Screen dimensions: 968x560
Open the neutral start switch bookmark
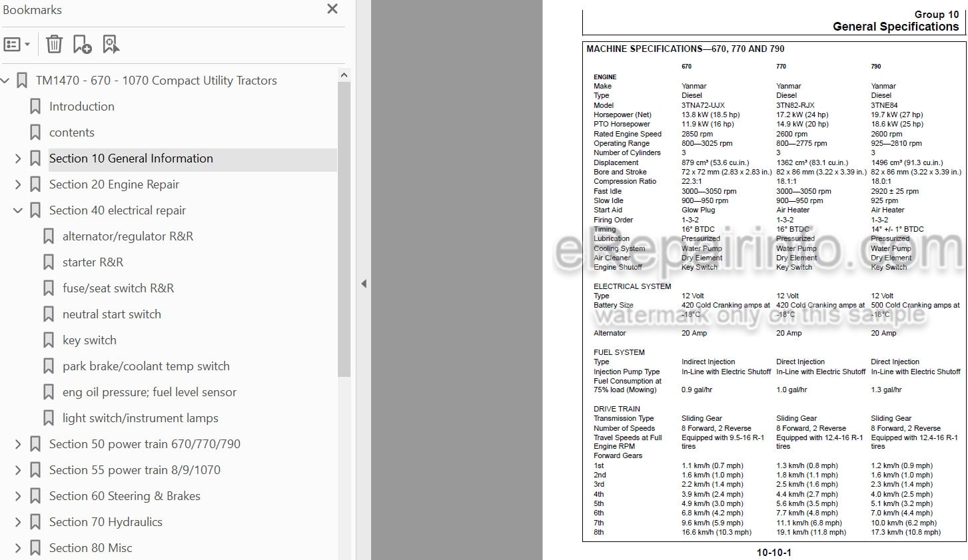[x=112, y=314]
